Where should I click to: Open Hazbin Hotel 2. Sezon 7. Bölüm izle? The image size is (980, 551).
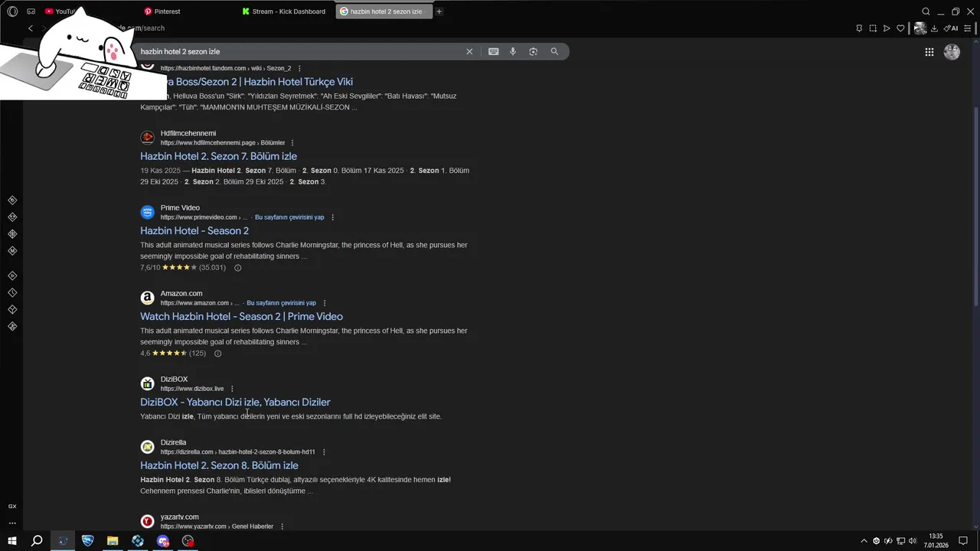tap(218, 156)
